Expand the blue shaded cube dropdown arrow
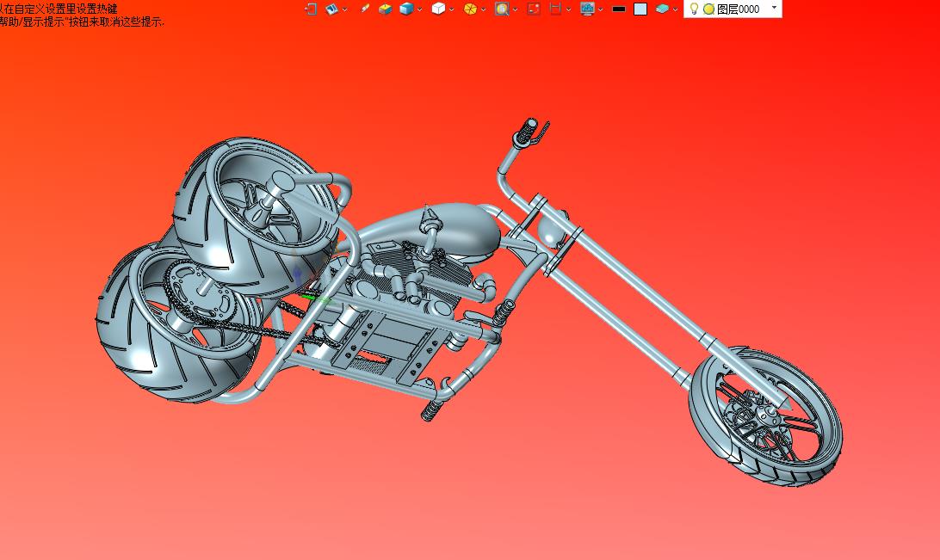The image size is (940, 560). pos(419,9)
